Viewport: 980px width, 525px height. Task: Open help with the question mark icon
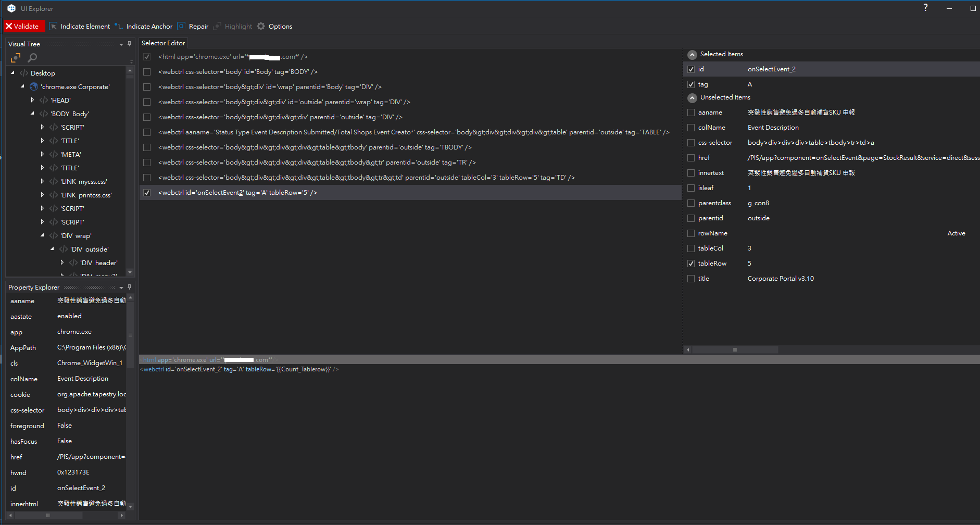[x=925, y=8]
